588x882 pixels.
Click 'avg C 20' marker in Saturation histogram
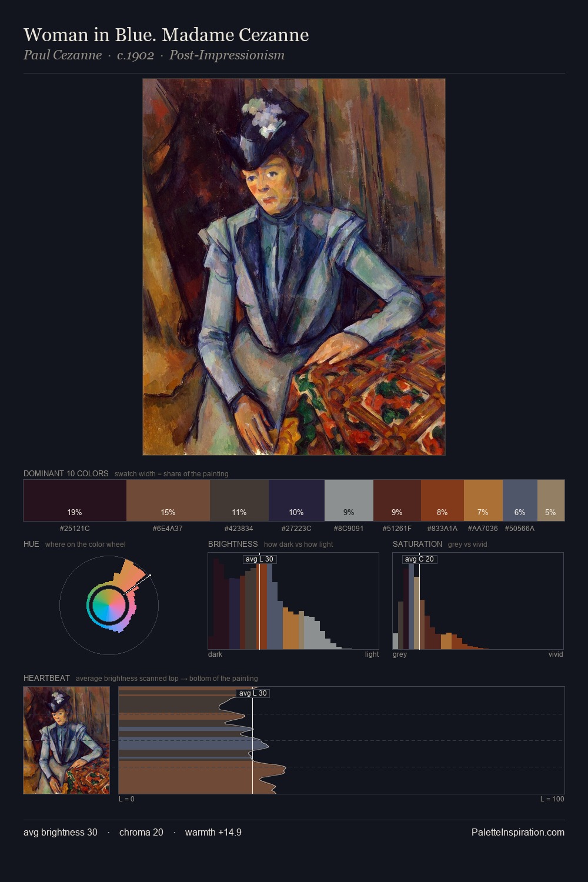(x=419, y=559)
